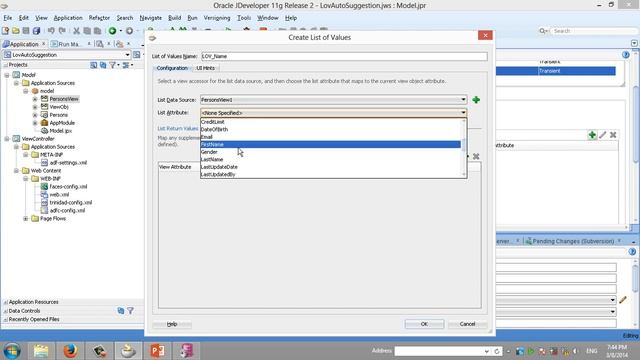The height and width of the screenshot is (360, 640).
Task: Expand the Recently Opened Files panel
Action: (x=34, y=319)
